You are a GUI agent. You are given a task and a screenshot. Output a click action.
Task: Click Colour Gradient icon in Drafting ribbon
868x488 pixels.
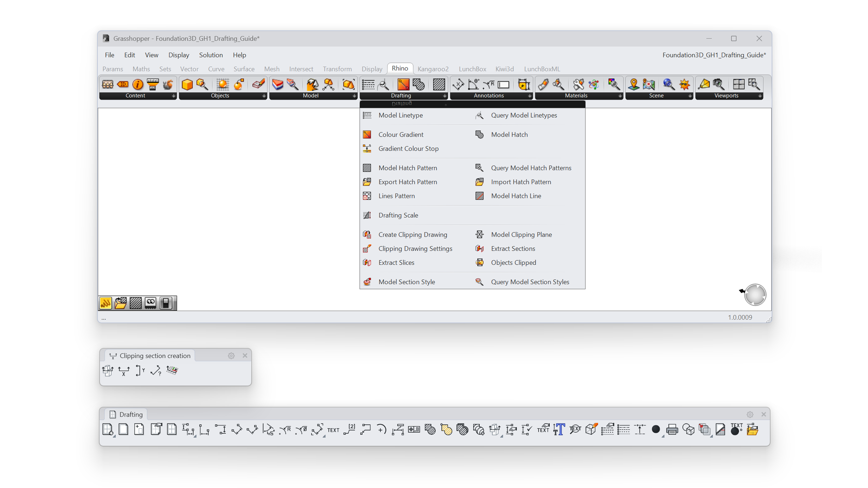tap(403, 84)
